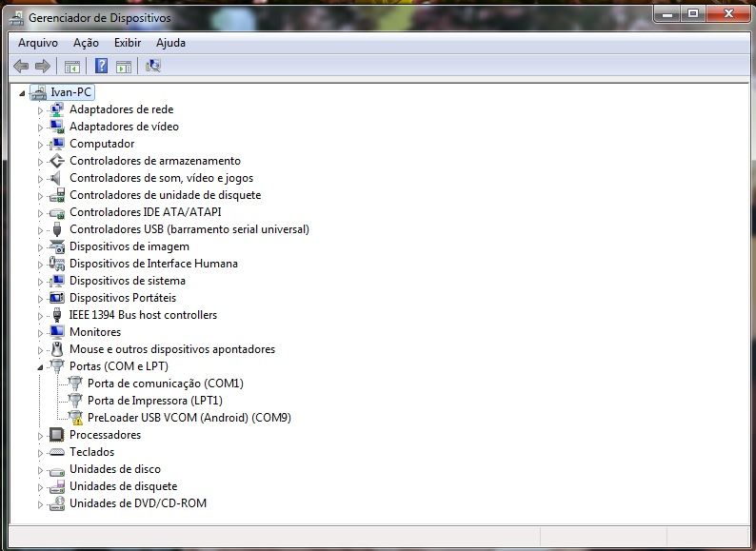Screen dimensions: 756x551
Task: Select Dispositivos de imagem label
Action: [129, 246]
